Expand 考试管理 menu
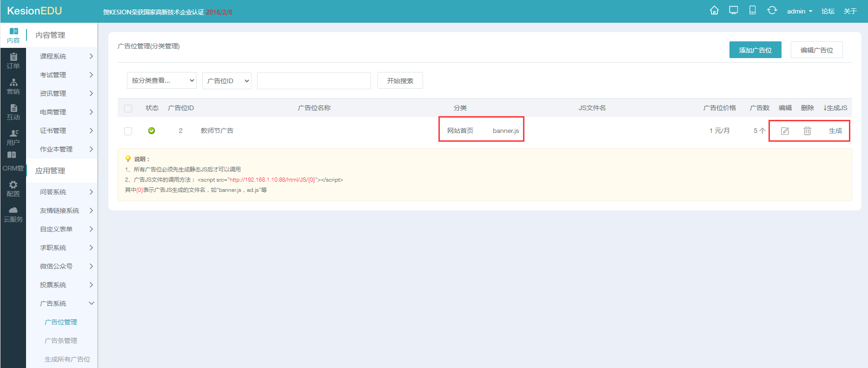This screenshot has height=368, width=868. [62, 75]
